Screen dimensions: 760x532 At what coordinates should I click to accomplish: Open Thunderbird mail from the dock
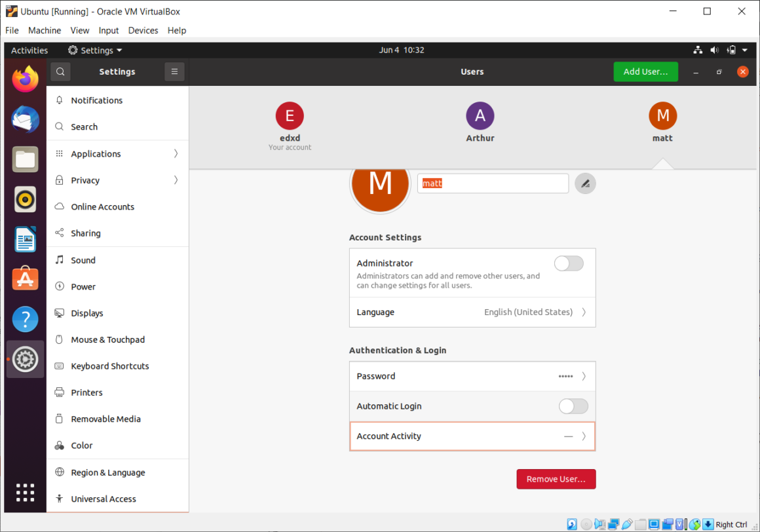26,120
